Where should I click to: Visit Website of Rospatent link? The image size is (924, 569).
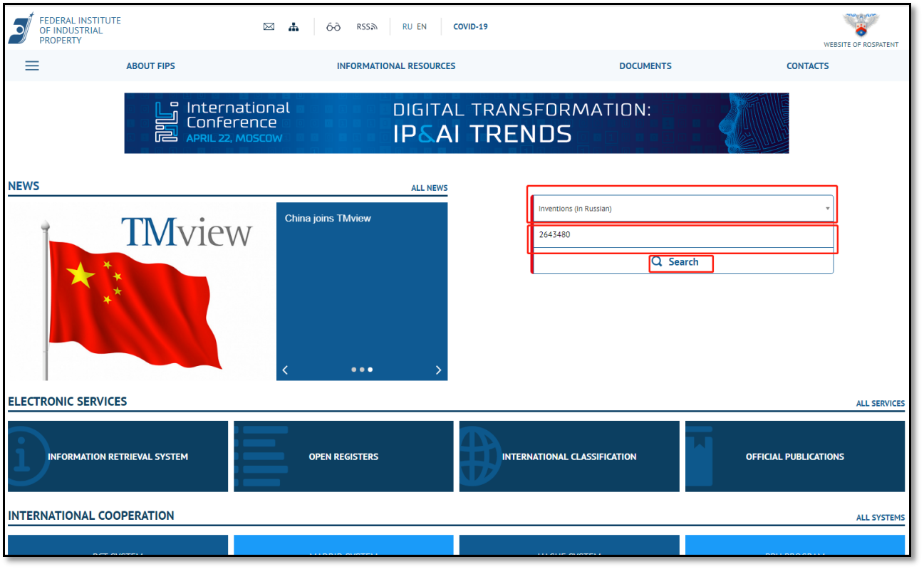861,44
